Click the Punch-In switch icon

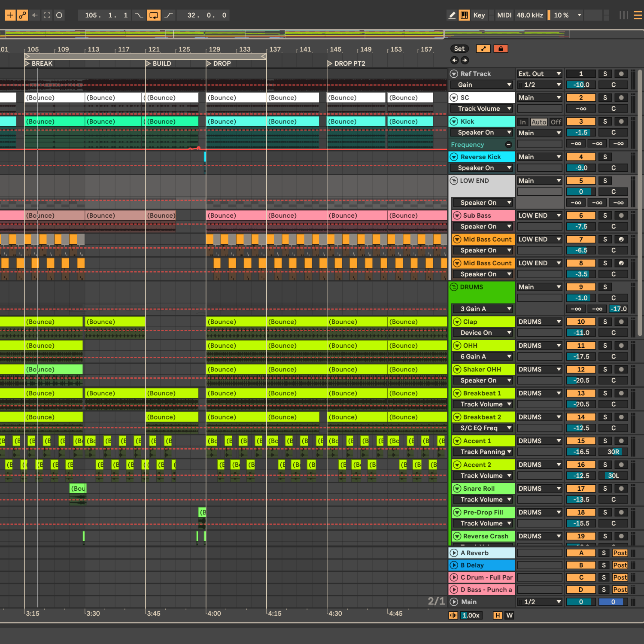tap(139, 15)
